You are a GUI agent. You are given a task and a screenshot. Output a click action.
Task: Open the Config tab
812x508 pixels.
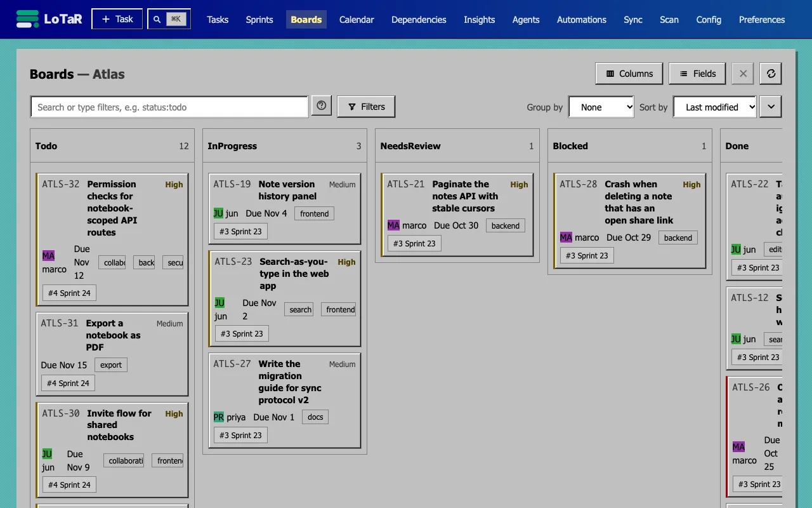point(709,20)
